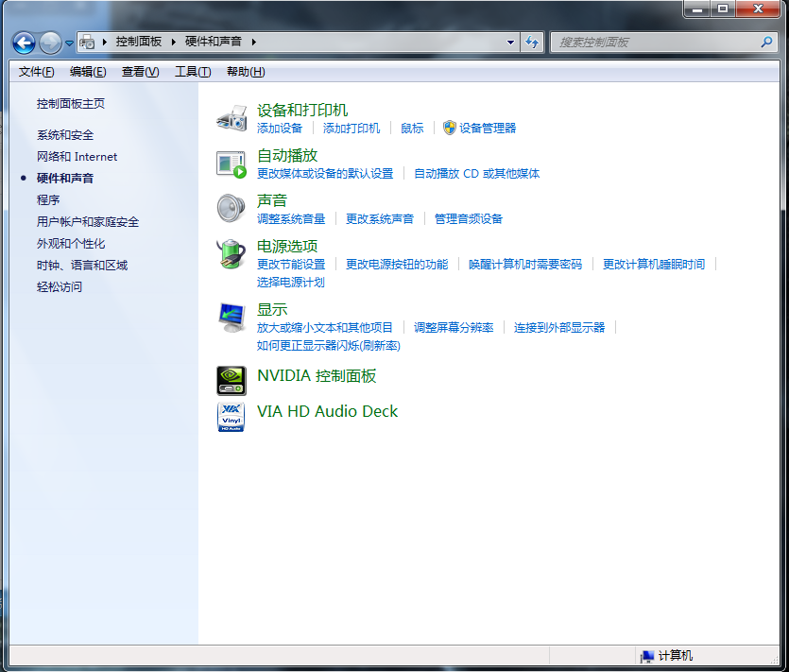Click the 更改电源按钮的功能 link
This screenshot has height=672, width=789.
[397, 265]
